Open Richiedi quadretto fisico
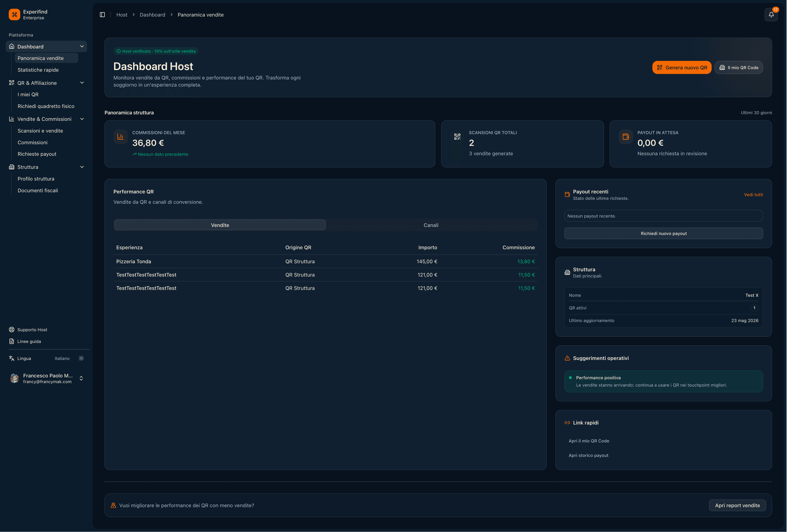 coord(46,106)
